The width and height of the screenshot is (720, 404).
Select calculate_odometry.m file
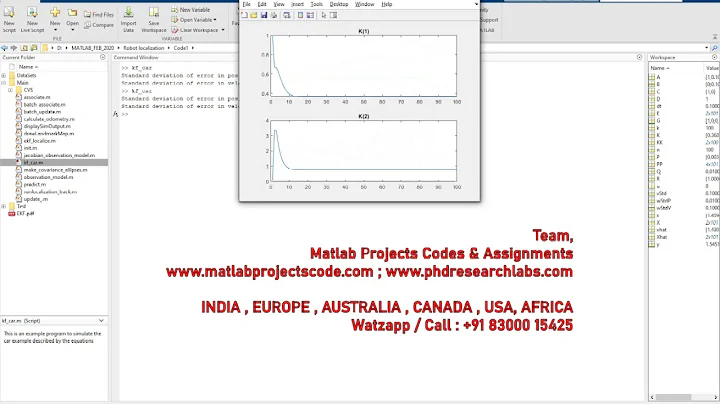[49, 119]
